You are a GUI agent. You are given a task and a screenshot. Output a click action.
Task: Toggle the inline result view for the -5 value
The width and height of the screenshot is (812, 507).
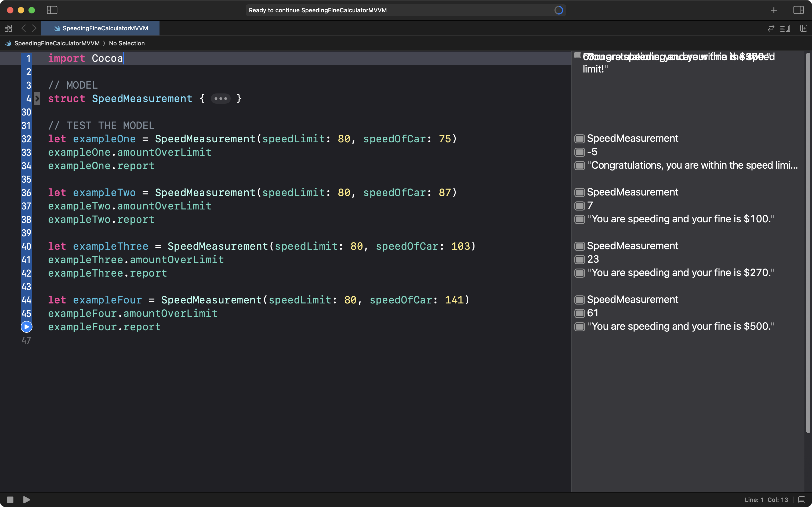click(580, 152)
